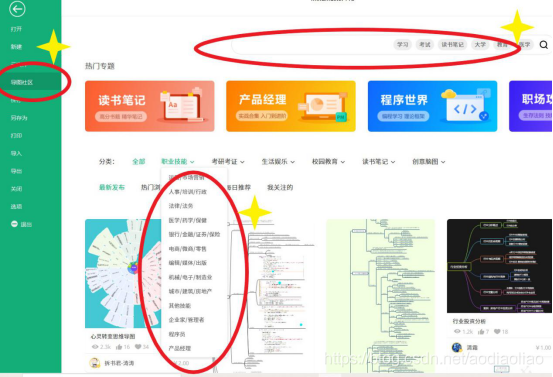Click thumbs-up icon on 行业投资分析 card

click(x=481, y=332)
